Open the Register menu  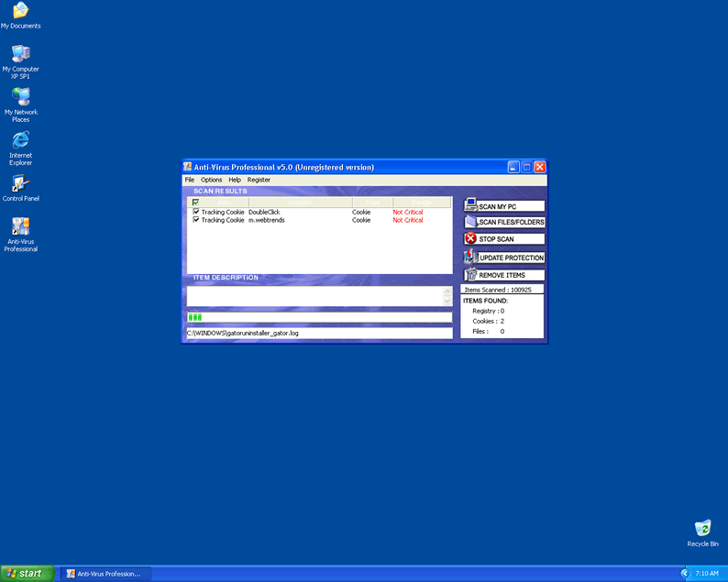click(x=259, y=180)
